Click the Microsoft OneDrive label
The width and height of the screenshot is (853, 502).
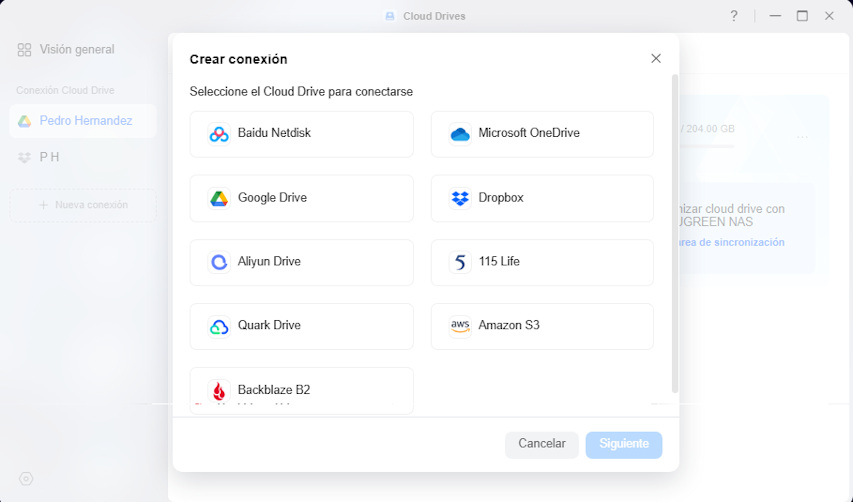click(x=529, y=133)
